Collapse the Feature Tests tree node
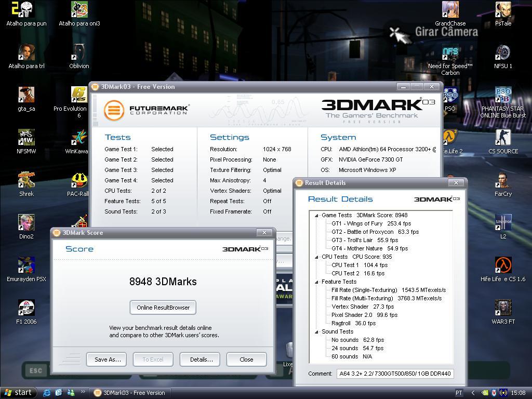Screen dimensions: 532x399 316,282
